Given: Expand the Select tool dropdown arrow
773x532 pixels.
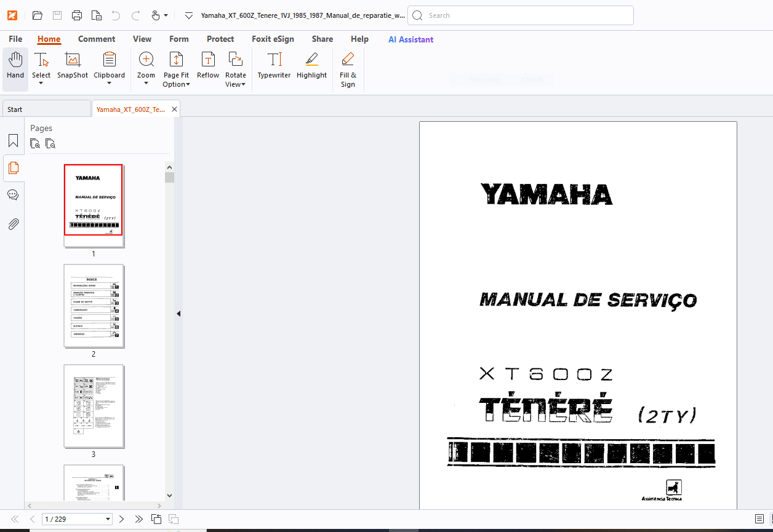Looking at the screenshot, I should 41,84.
